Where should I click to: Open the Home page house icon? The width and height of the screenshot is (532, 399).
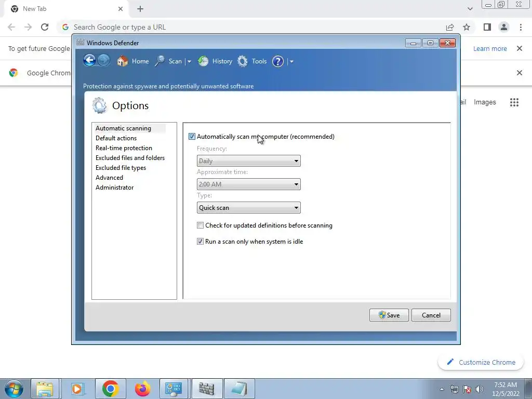click(x=122, y=61)
